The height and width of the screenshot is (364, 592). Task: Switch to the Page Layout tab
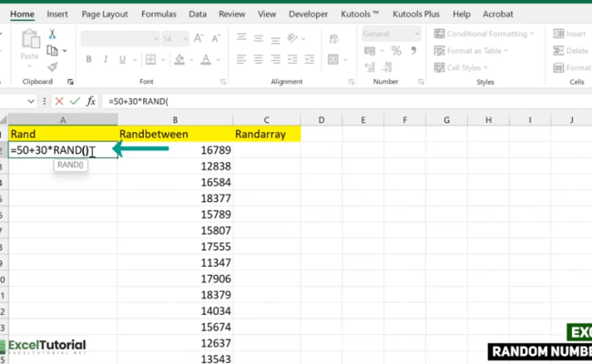[x=105, y=14]
